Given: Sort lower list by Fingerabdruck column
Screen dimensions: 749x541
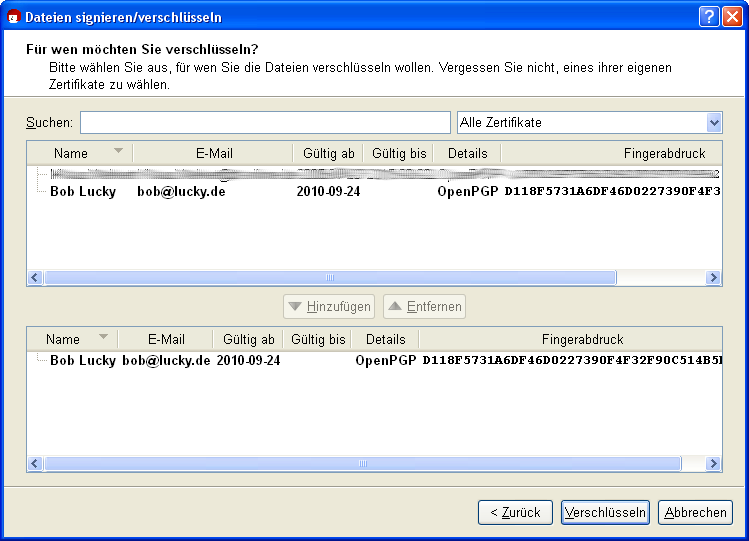Looking at the screenshot, I should (x=582, y=339).
